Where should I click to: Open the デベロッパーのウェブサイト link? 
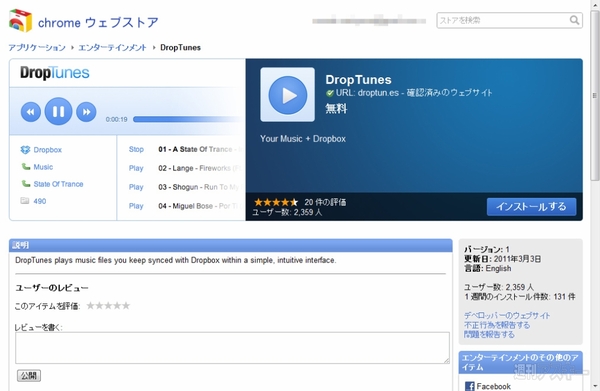(507, 316)
